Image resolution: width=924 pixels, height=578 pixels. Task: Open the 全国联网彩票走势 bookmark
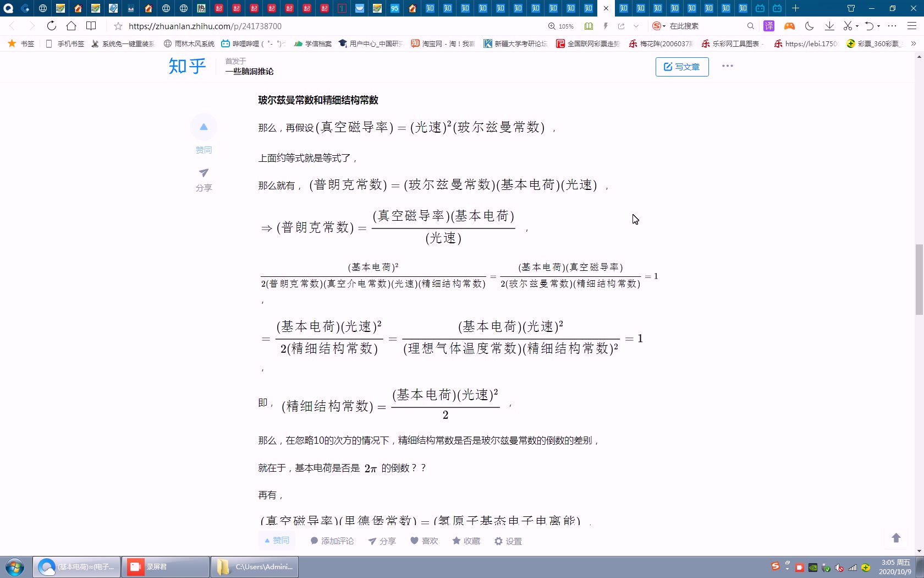click(588, 43)
